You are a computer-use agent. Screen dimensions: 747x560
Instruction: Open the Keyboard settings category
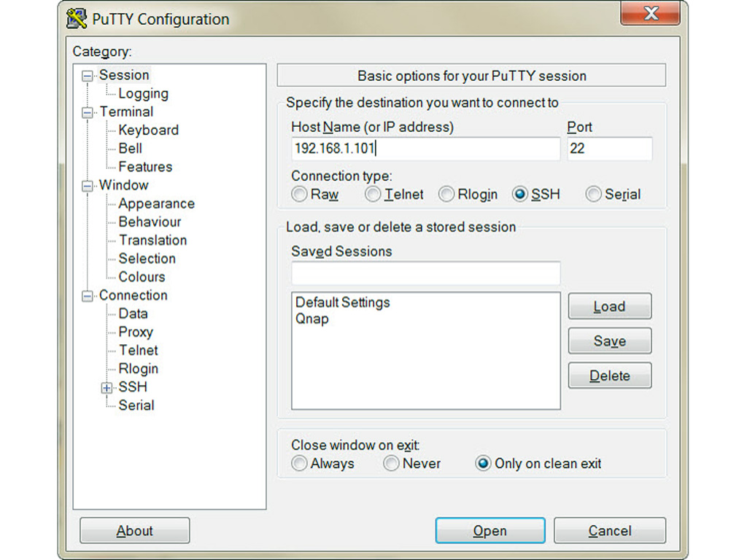[x=149, y=130]
